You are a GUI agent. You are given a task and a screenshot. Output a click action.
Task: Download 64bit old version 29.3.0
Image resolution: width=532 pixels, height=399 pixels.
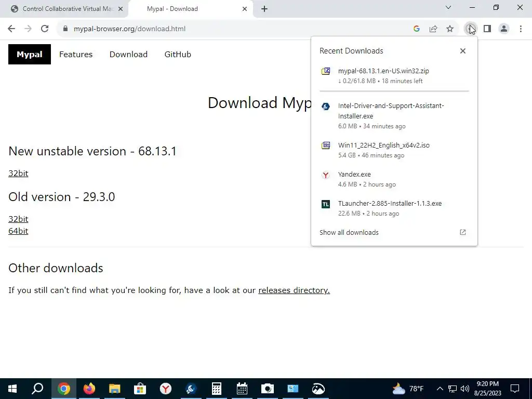pos(18,231)
